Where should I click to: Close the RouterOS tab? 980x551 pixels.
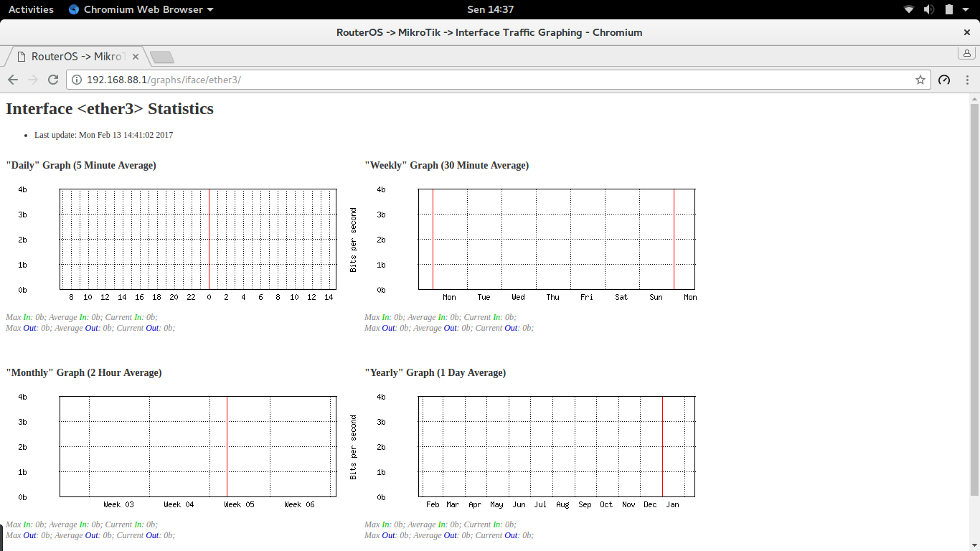(x=136, y=57)
